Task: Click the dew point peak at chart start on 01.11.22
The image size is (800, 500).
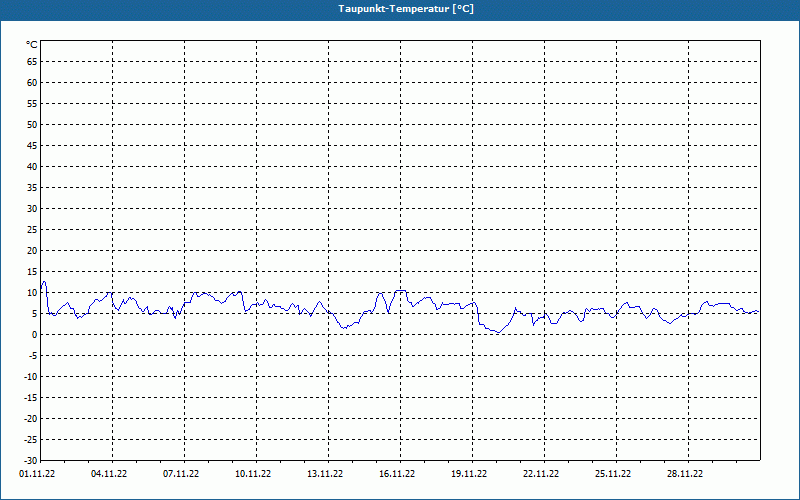Action: 44,282
